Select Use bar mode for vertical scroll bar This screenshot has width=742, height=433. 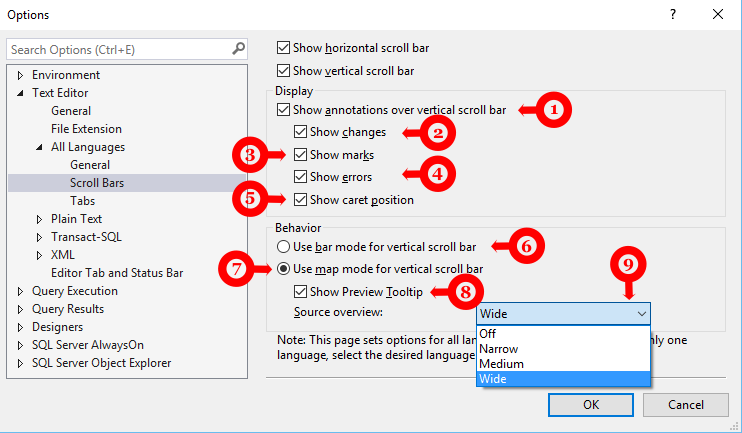284,246
